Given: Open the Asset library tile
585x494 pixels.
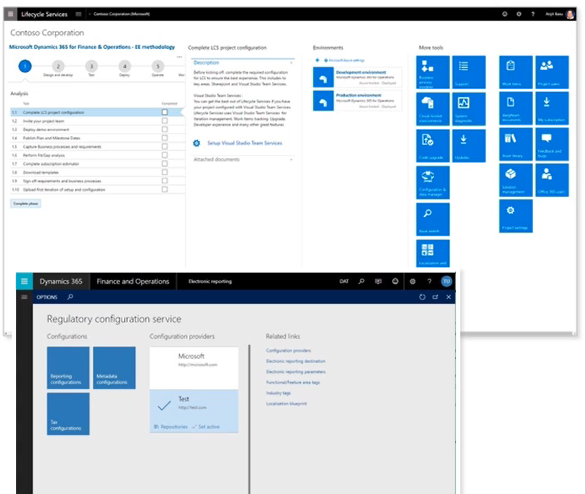Looking at the screenshot, I should click(516, 144).
